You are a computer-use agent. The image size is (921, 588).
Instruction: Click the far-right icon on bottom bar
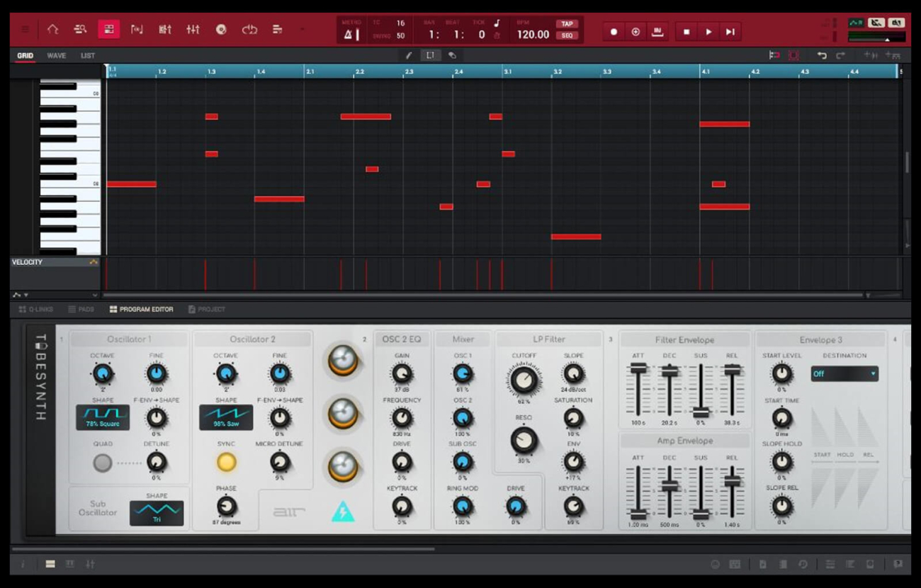tap(898, 564)
